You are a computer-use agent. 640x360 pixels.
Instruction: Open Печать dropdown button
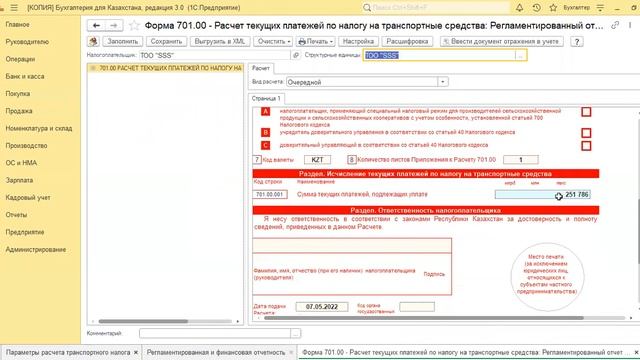tap(315, 41)
